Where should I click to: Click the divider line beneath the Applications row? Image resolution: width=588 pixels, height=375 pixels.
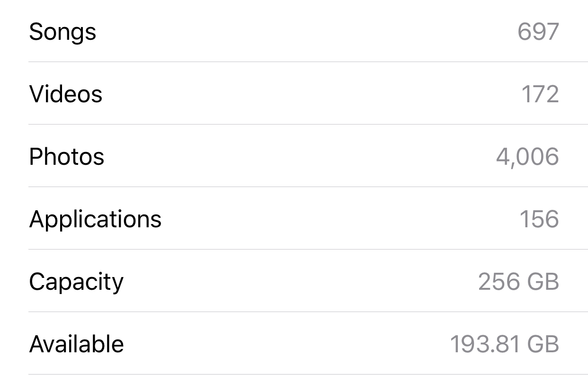tap(308, 249)
